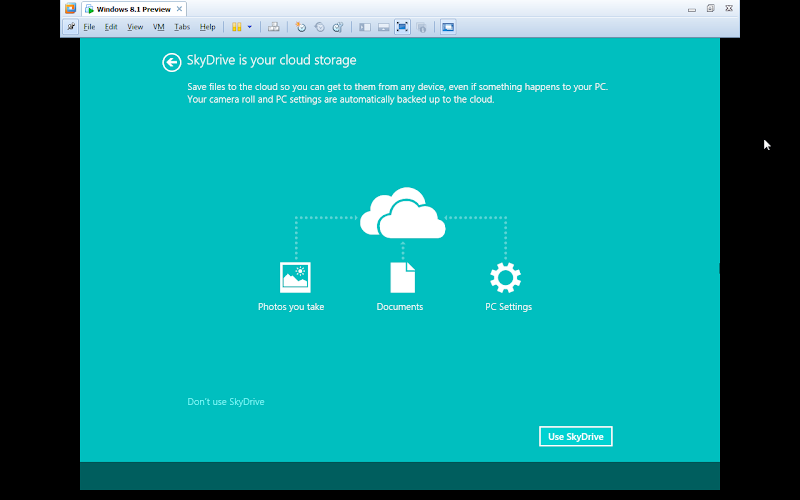Viewport: 800px width, 500px height.
Task: Revert the VM to the previous snapshot
Action: [x=319, y=27]
